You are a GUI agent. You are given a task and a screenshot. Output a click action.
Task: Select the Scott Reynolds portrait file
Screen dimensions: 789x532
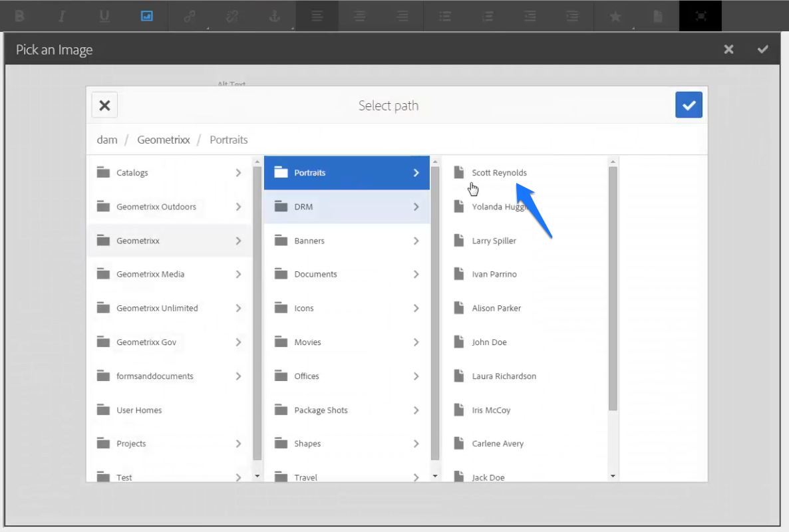[499, 172]
